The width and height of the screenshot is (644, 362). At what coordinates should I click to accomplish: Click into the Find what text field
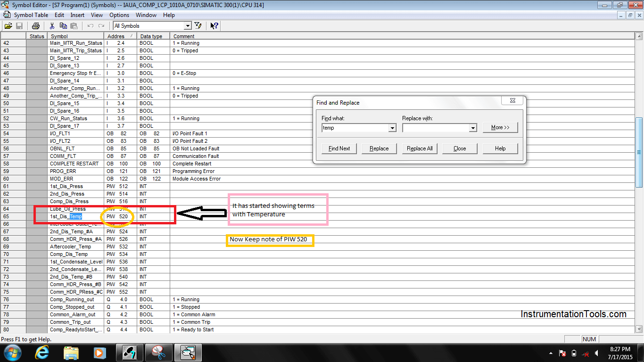coord(355,128)
